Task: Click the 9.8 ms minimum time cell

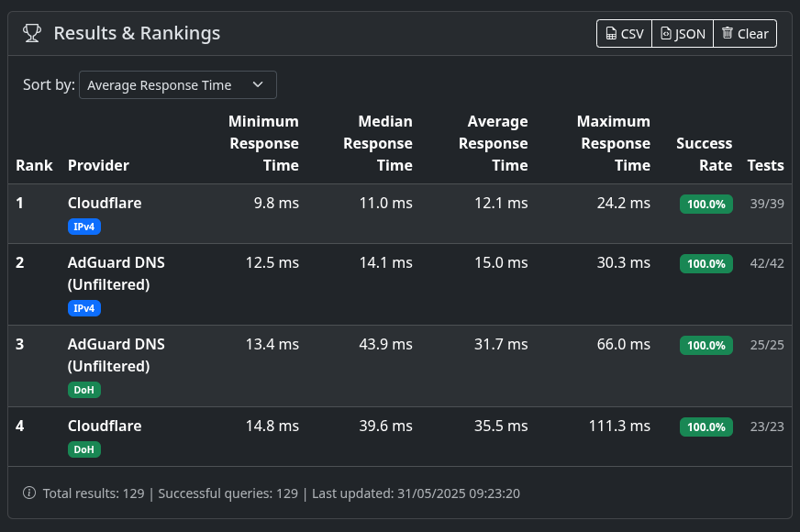Action: (276, 203)
